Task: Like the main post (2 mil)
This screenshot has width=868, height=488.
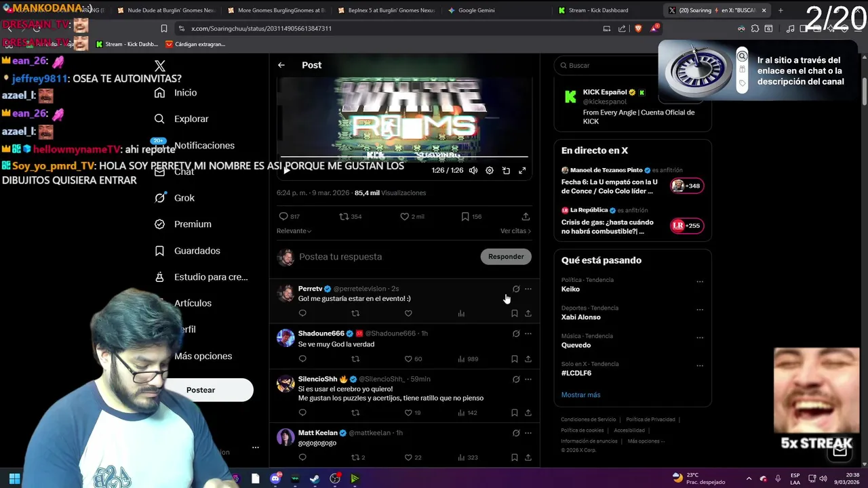Action: pos(412,216)
